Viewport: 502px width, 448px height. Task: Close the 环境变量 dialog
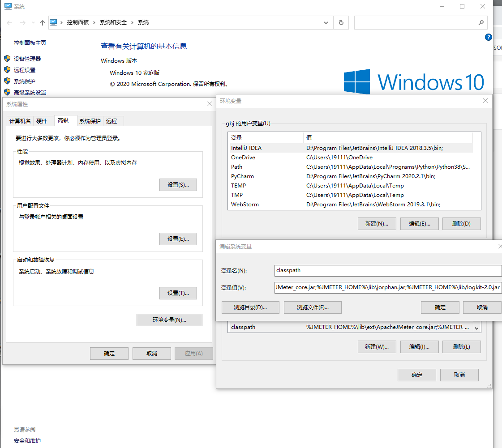point(485,101)
